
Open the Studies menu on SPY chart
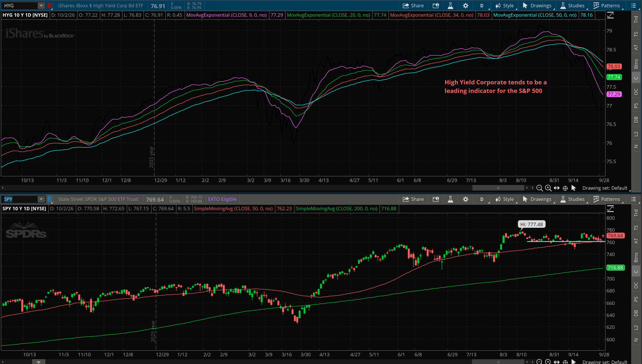[573, 199]
